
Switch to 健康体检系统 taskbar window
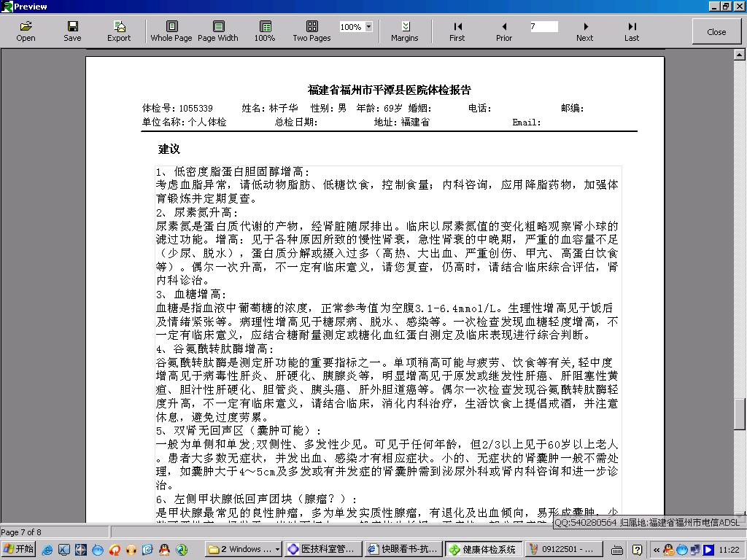[x=483, y=549]
